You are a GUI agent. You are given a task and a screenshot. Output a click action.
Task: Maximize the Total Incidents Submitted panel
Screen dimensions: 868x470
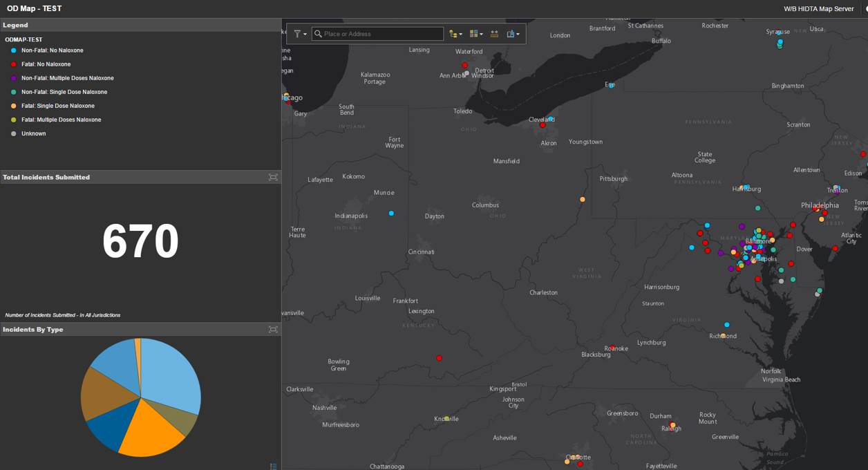tap(273, 178)
